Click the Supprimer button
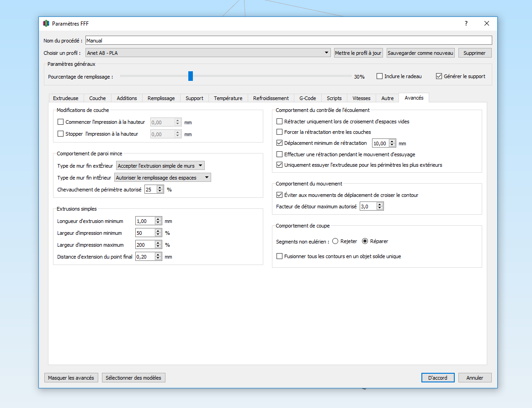The width and height of the screenshot is (532, 408). 475,53
